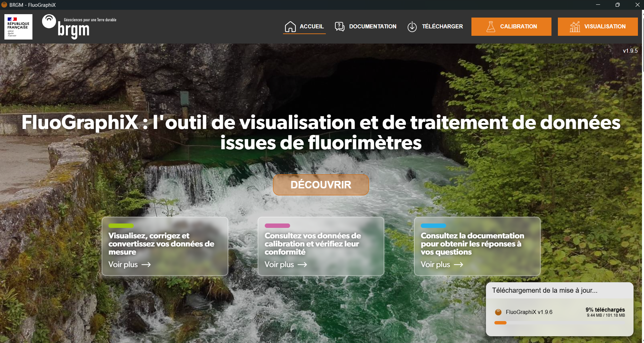Image resolution: width=644 pixels, height=343 pixels.
Task: Click '9.44 MB / 101.18 MB' size text
Action: pos(606,315)
